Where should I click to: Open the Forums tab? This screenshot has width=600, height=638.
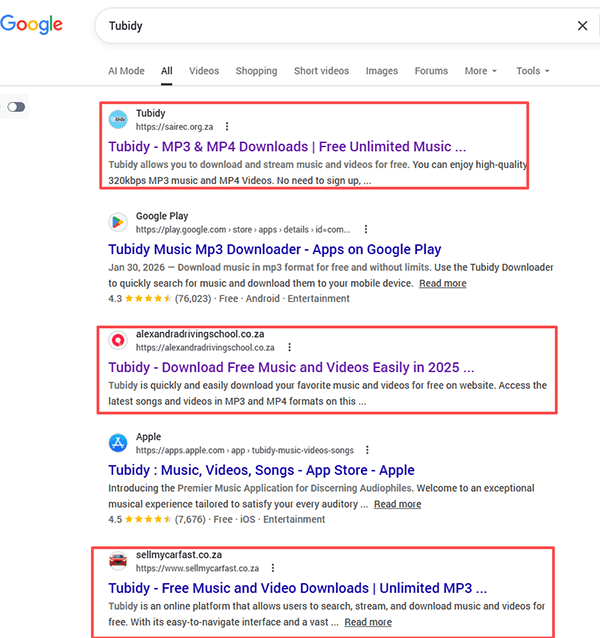(x=431, y=71)
